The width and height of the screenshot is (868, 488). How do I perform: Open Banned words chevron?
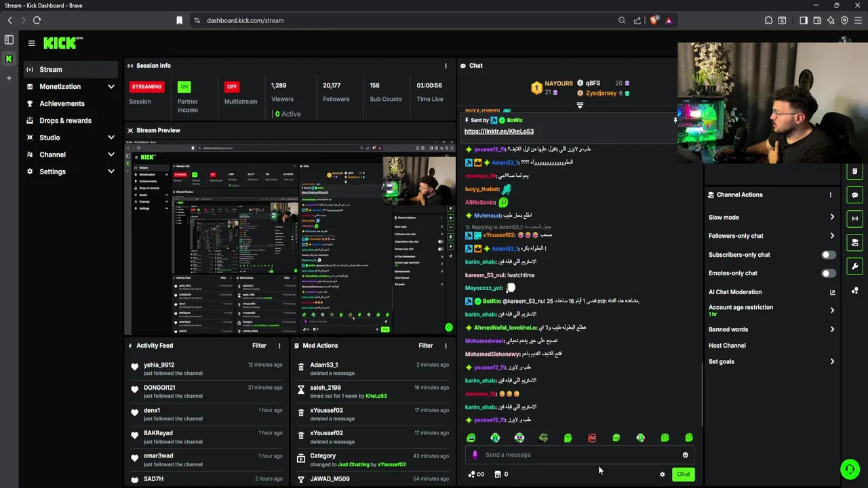tap(832, 329)
